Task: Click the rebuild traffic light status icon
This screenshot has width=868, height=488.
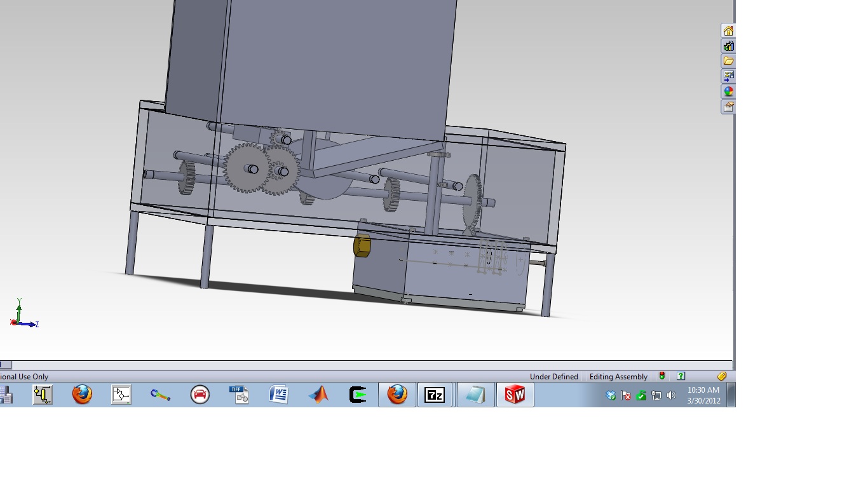Action: click(661, 376)
